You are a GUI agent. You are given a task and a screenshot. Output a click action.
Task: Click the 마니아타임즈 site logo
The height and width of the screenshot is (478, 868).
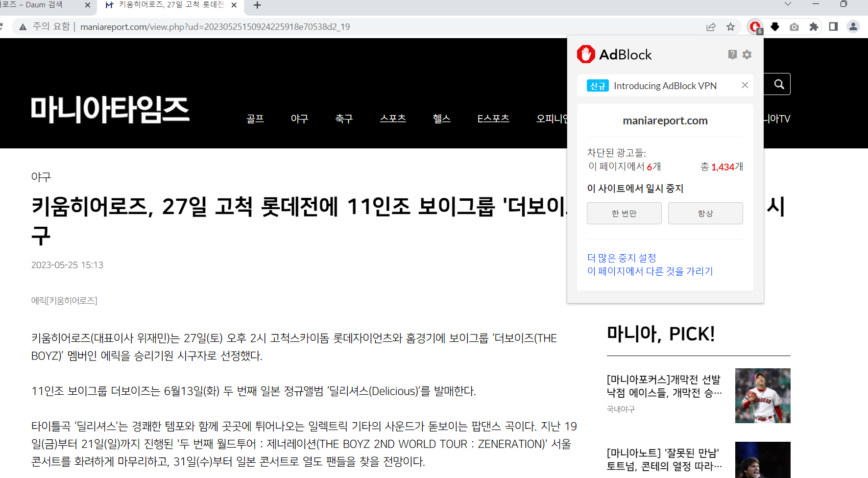[110, 110]
